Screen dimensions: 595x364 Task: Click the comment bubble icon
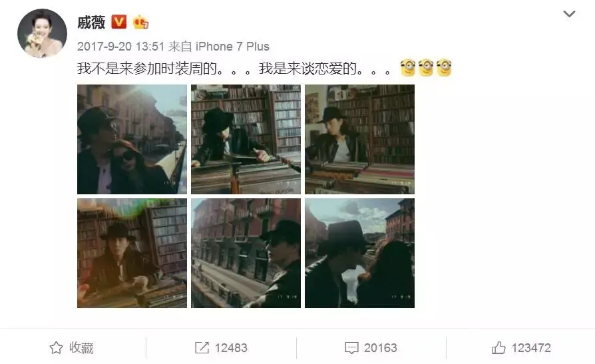[351, 347]
